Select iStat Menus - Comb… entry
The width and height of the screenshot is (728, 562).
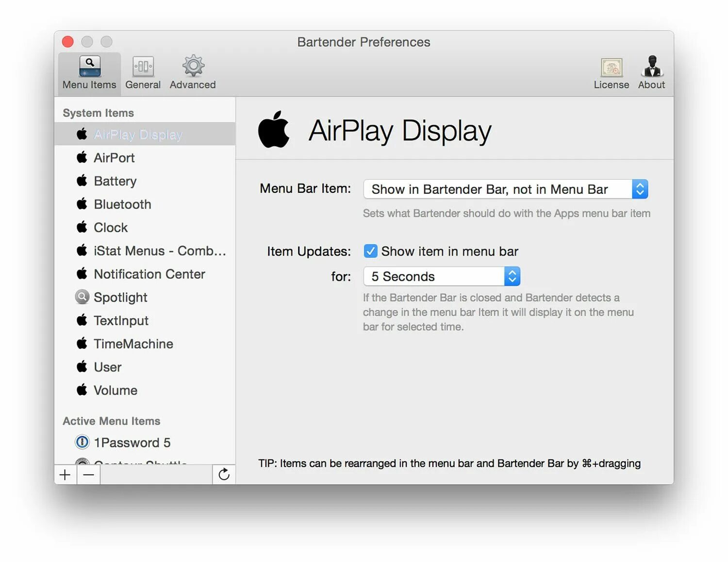(x=145, y=251)
